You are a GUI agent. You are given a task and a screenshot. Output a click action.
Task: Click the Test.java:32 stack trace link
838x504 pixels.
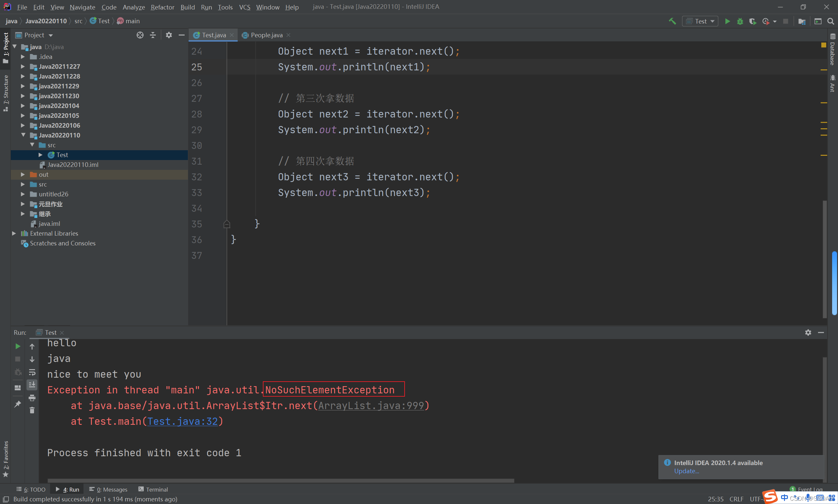click(182, 422)
